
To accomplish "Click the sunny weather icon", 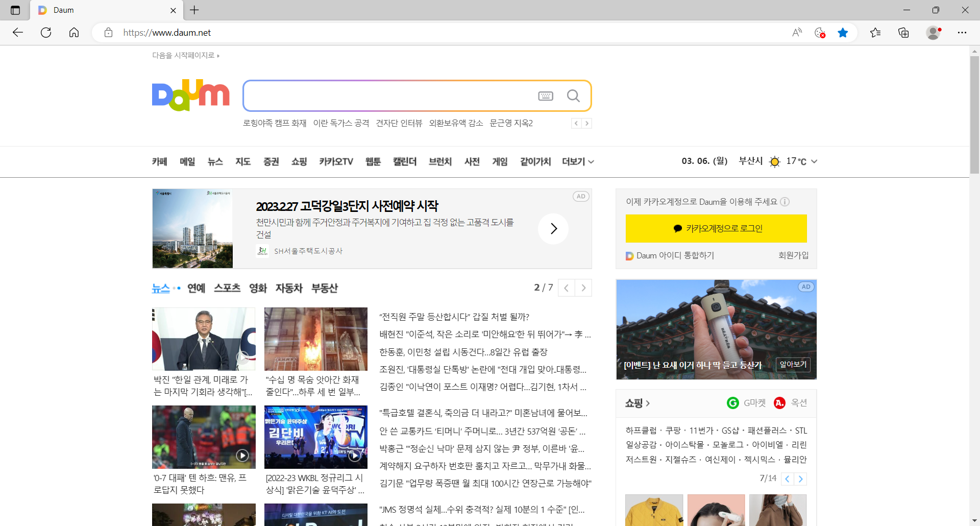I will pos(774,161).
